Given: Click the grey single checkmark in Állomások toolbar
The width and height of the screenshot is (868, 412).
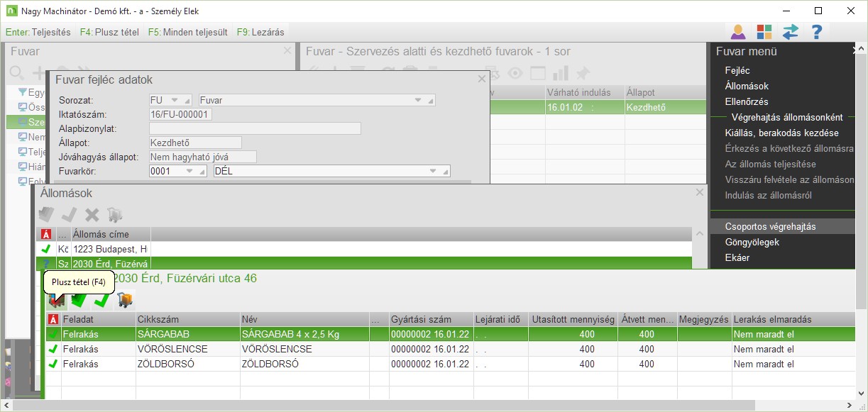Looking at the screenshot, I should pyautogui.click(x=70, y=214).
